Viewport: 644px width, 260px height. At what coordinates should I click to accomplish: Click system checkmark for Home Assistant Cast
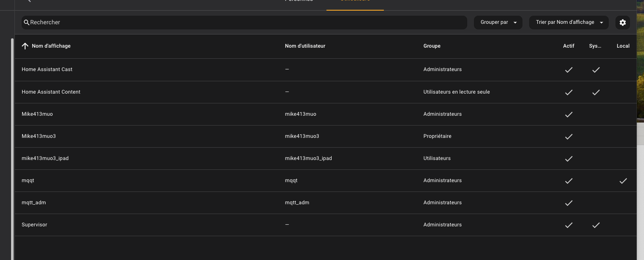[596, 70]
